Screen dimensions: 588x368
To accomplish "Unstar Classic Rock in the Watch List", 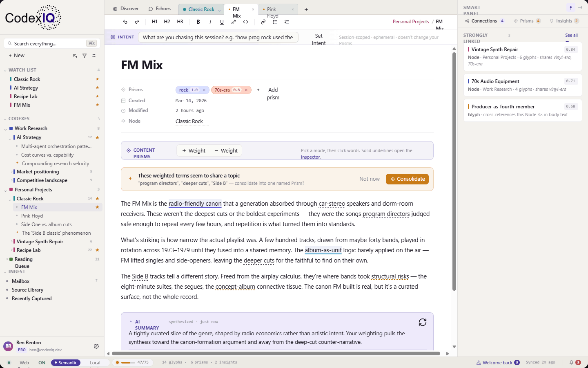I will pos(97,79).
